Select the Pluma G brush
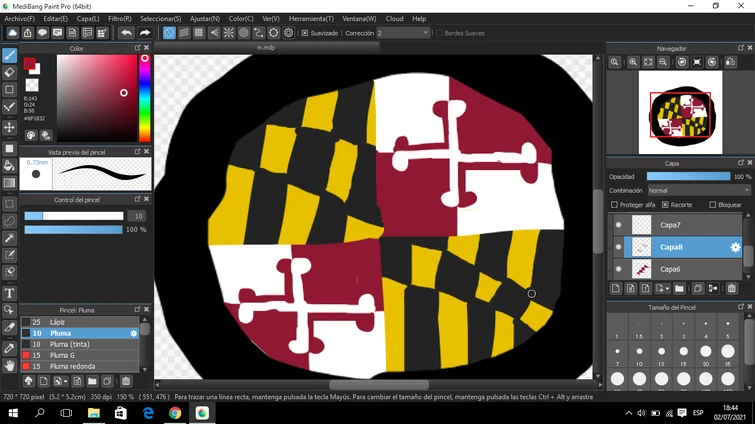Screen dimensions: 755x424 (80, 355)
